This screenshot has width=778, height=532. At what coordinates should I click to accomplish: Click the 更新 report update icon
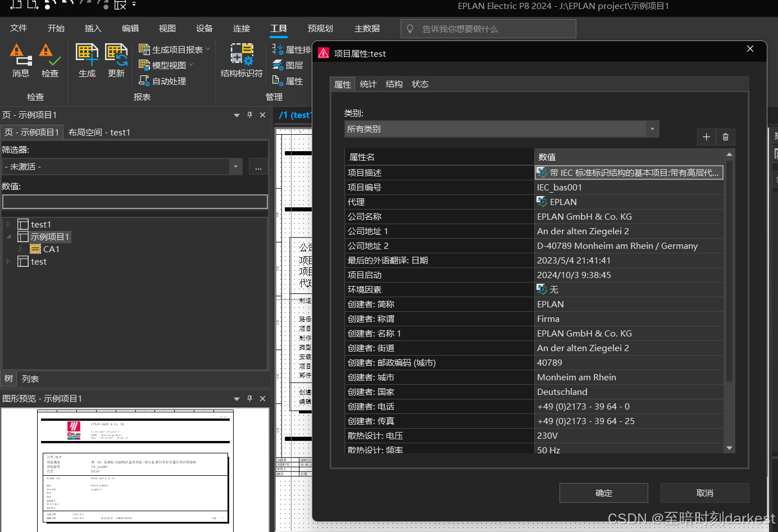(x=116, y=61)
